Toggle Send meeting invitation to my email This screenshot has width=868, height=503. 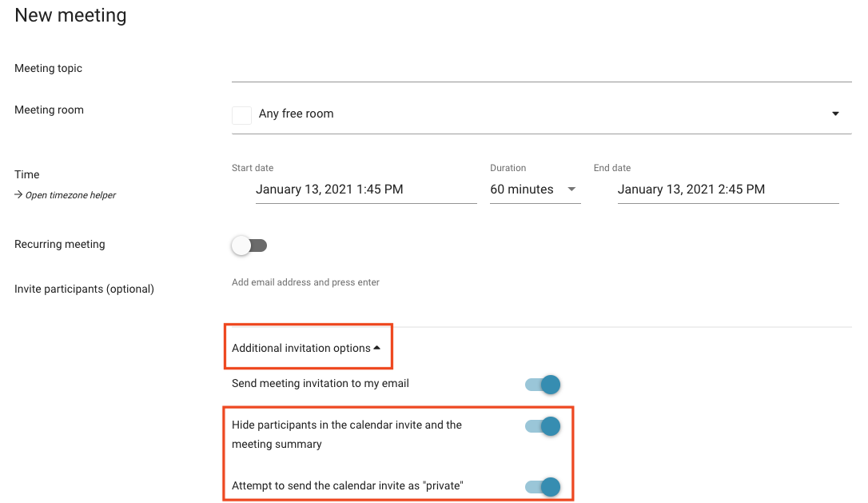point(543,385)
